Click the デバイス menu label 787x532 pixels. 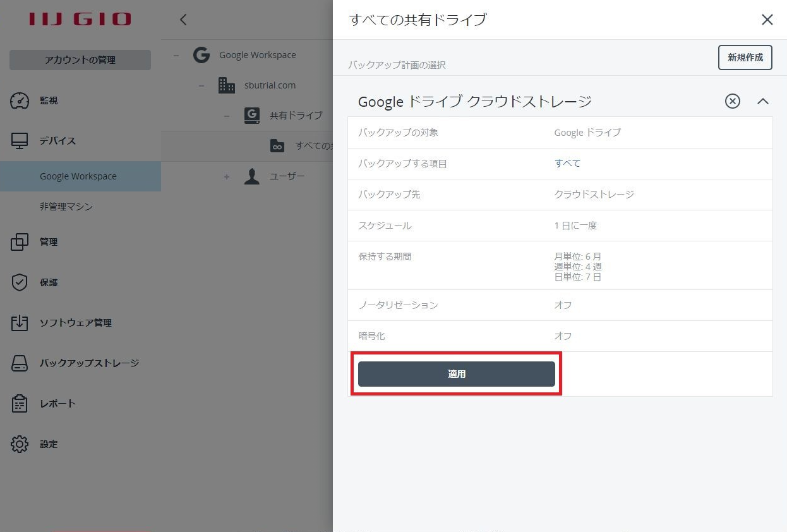(58, 141)
